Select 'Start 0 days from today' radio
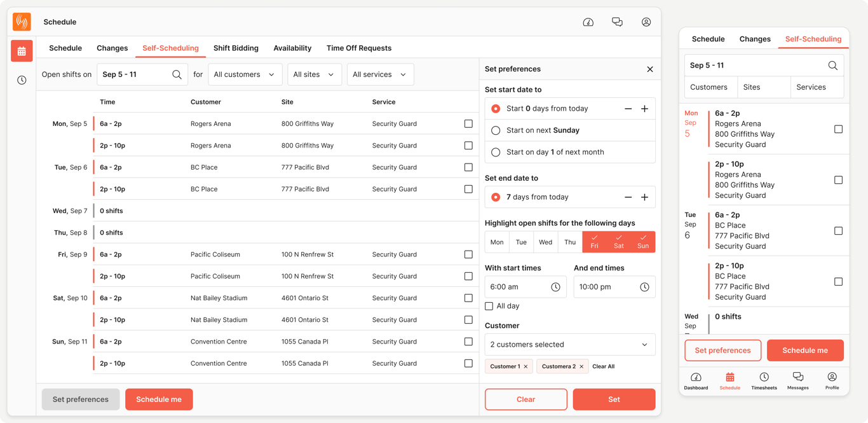The width and height of the screenshot is (868, 423). pos(496,109)
